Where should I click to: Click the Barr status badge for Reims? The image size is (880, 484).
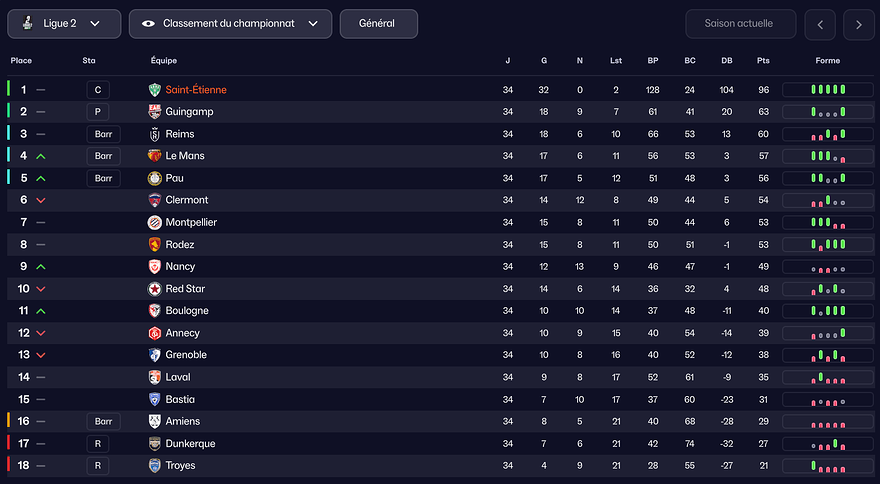coord(103,134)
